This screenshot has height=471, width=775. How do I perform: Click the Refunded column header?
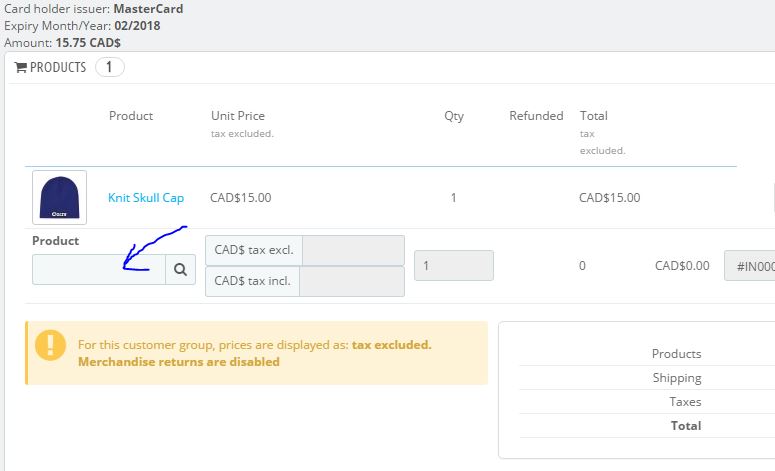coord(536,116)
